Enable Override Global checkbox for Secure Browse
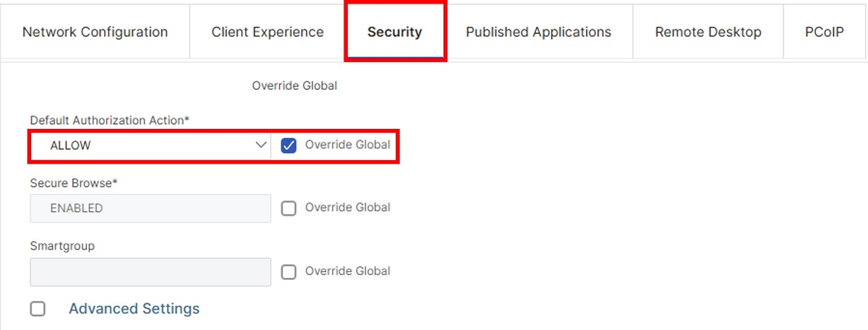This screenshot has width=868, height=330. click(289, 208)
